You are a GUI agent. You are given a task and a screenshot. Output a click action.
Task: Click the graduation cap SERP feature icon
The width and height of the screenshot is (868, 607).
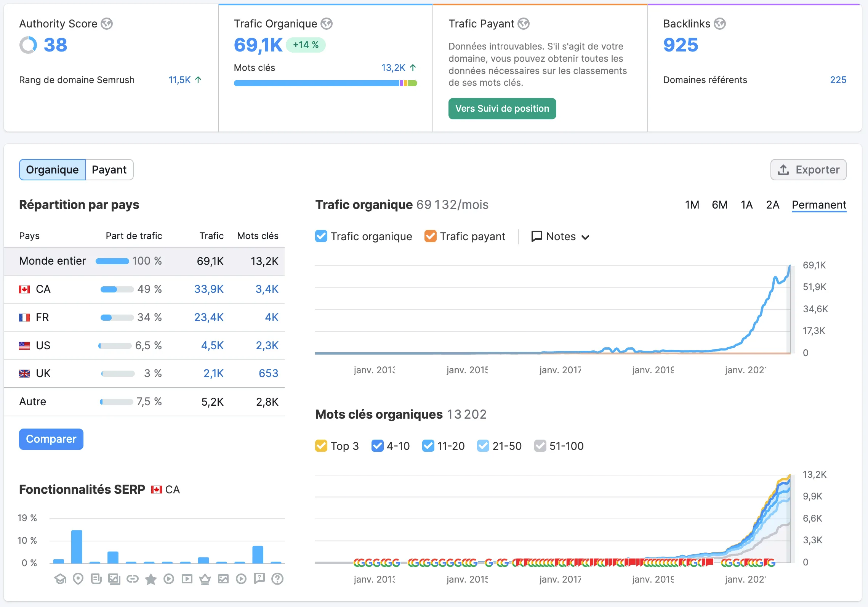(x=60, y=579)
